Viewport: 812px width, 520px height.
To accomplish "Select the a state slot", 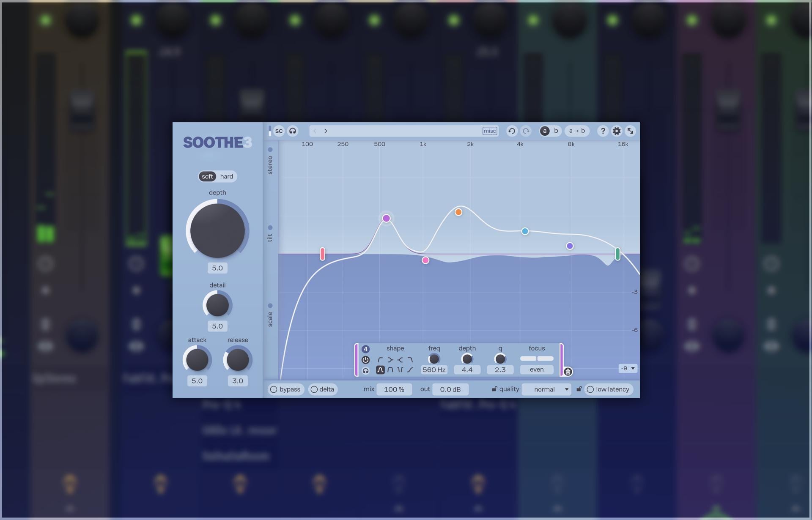I will [x=545, y=131].
